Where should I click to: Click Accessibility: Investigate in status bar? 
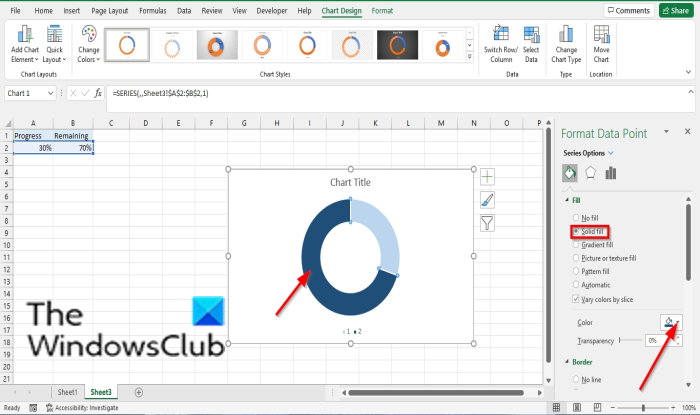pos(83,407)
